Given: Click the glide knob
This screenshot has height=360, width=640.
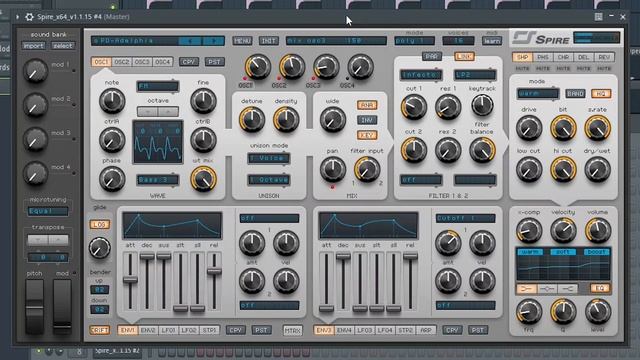Looking at the screenshot, I should pos(99,248).
